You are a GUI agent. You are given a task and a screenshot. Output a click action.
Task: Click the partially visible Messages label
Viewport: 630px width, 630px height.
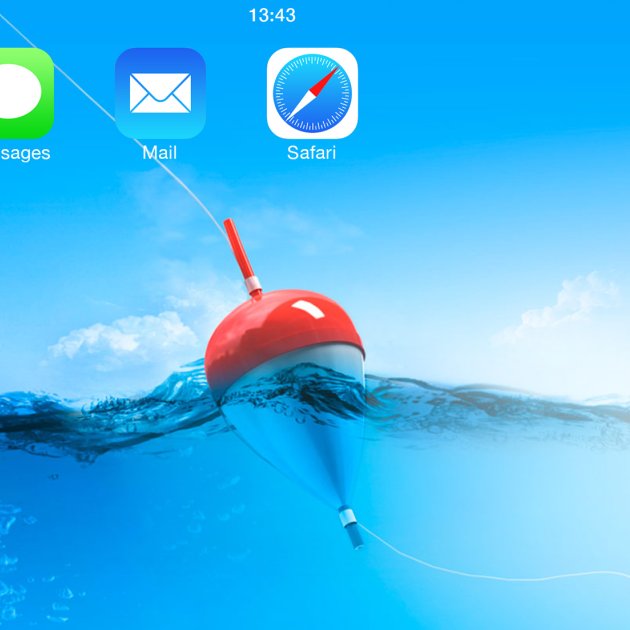(25, 153)
